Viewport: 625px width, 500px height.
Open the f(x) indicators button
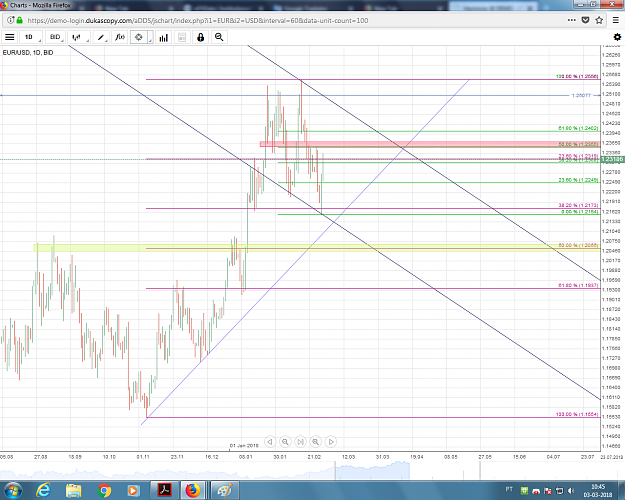point(120,37)
